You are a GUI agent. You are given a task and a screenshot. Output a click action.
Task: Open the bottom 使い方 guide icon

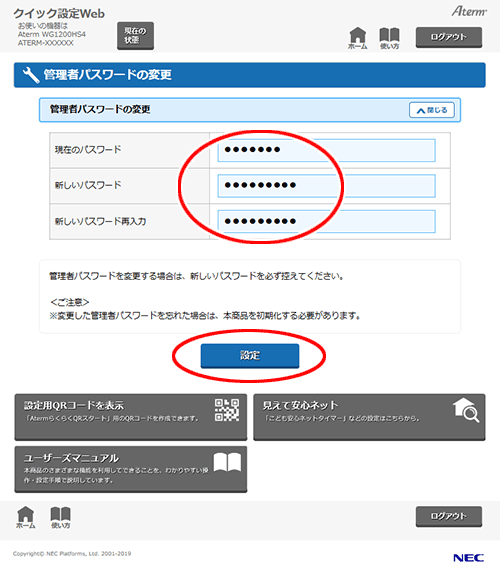coord(60,517)
